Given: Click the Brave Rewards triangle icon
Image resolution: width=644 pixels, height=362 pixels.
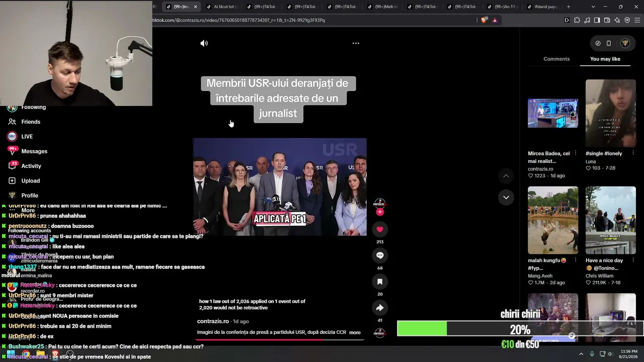Looking at the screenshot, I should pyautogui.click(x=495, y=20).
